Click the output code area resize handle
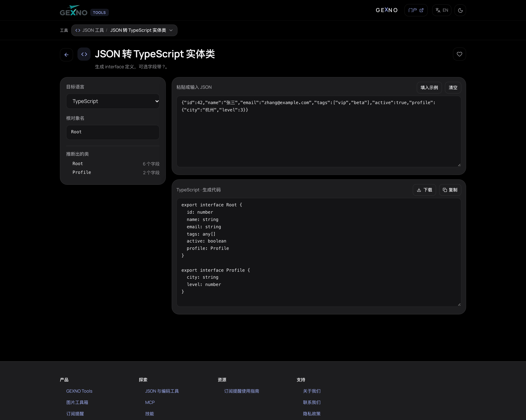This screenshot has width=526, height=420. click(x=459, y=304)
